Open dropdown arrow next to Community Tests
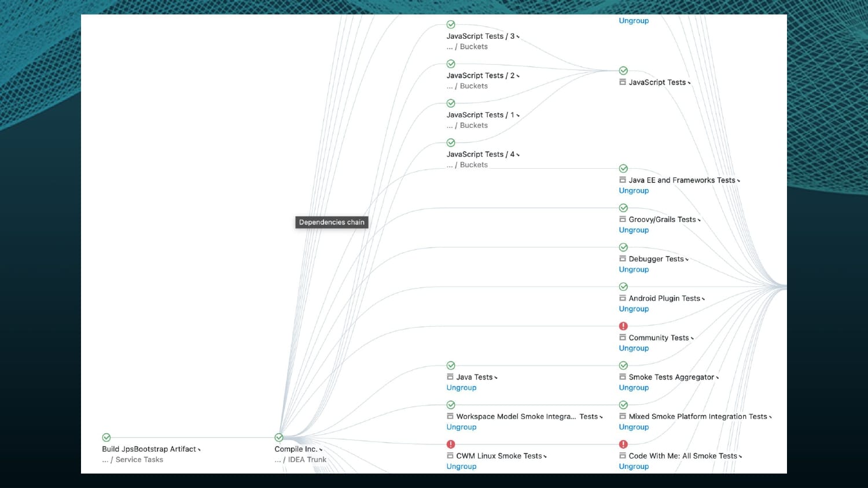This screenshot has width=868, height=488. point(692,338)
